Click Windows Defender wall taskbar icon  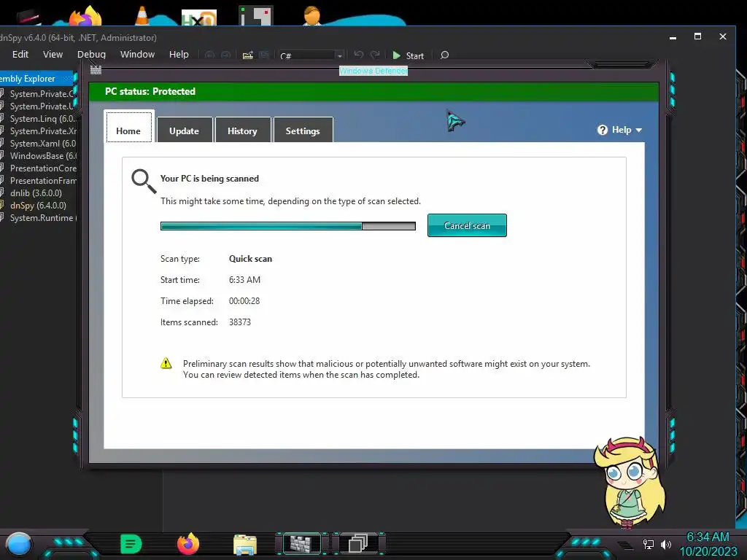[301, 544]
